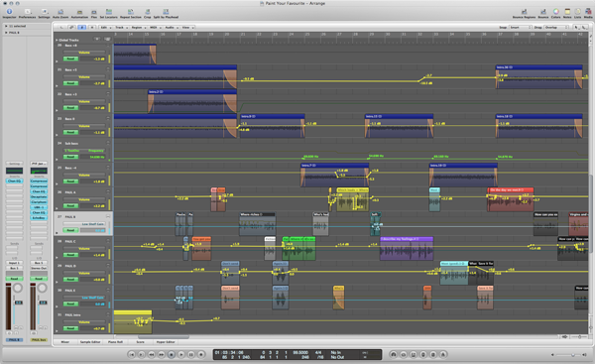Open the Region local menu

pos(138,28)
